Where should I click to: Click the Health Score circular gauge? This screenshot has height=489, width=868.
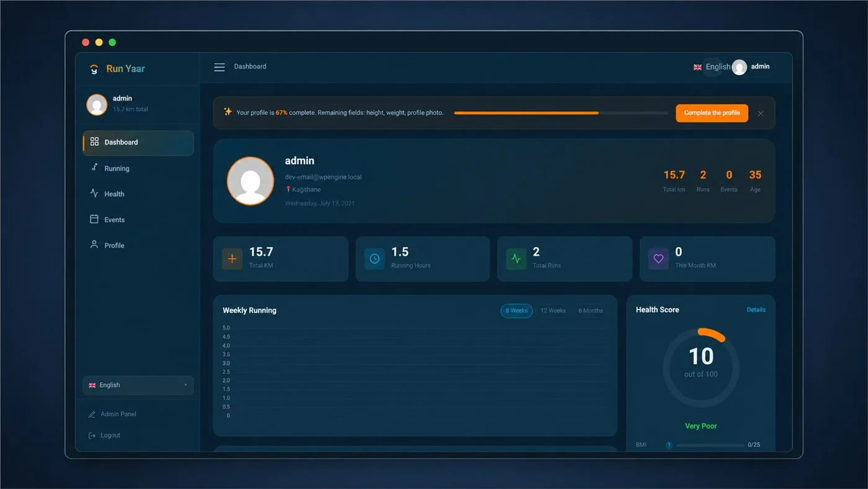point(701,367)
